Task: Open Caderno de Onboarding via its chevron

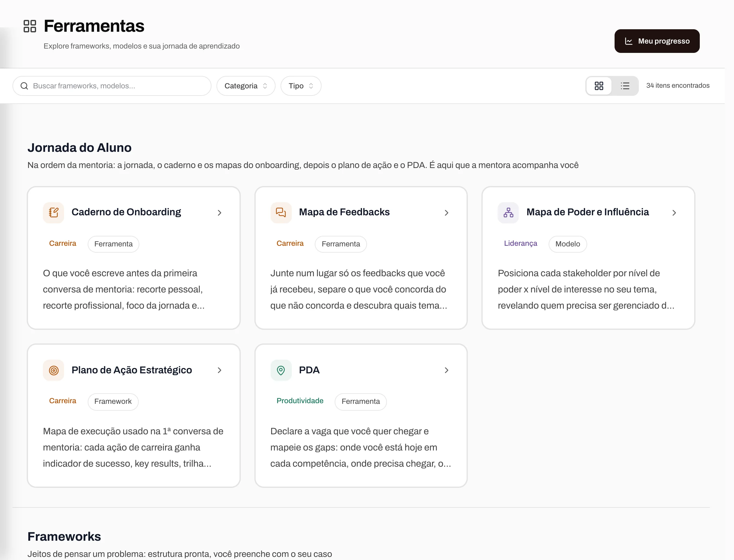Action: click(219, 213)
